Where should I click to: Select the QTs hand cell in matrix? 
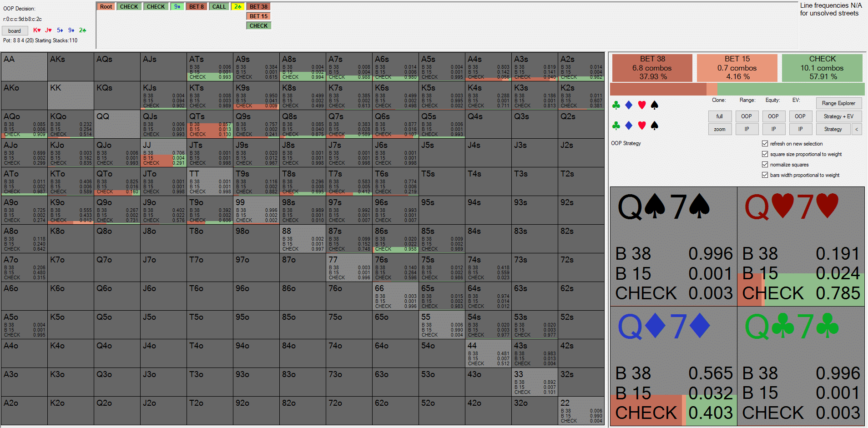point(210,124)
